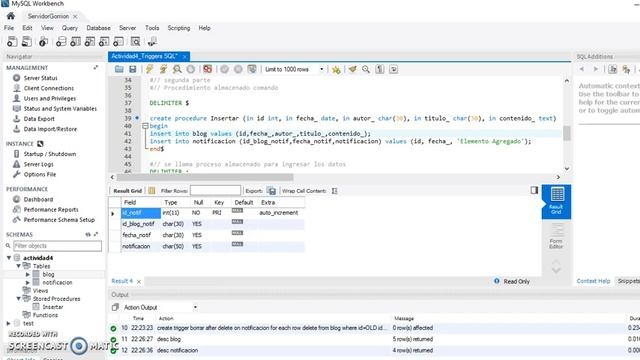The height and width of the screenshot is (360, 640).
Task: Open find panel magnifier icon
Action: click(x=366, y=69)
